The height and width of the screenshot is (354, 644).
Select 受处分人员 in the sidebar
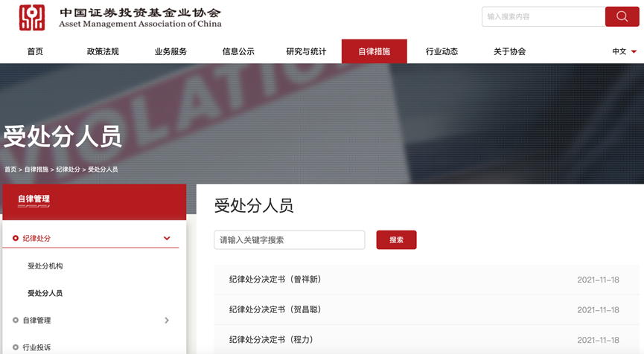[x=45, y=293]
